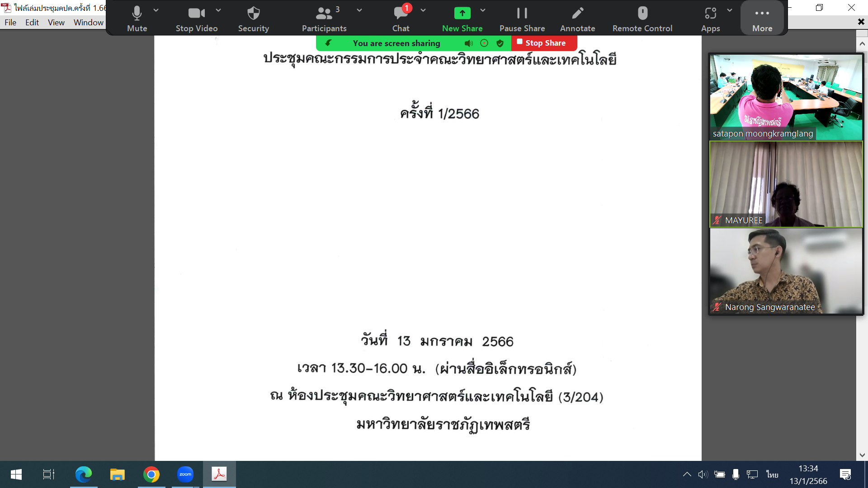Expand video options arrow beside Stop Video
Image resolution: width=868 pixels, height=488 pixels.
218,10
